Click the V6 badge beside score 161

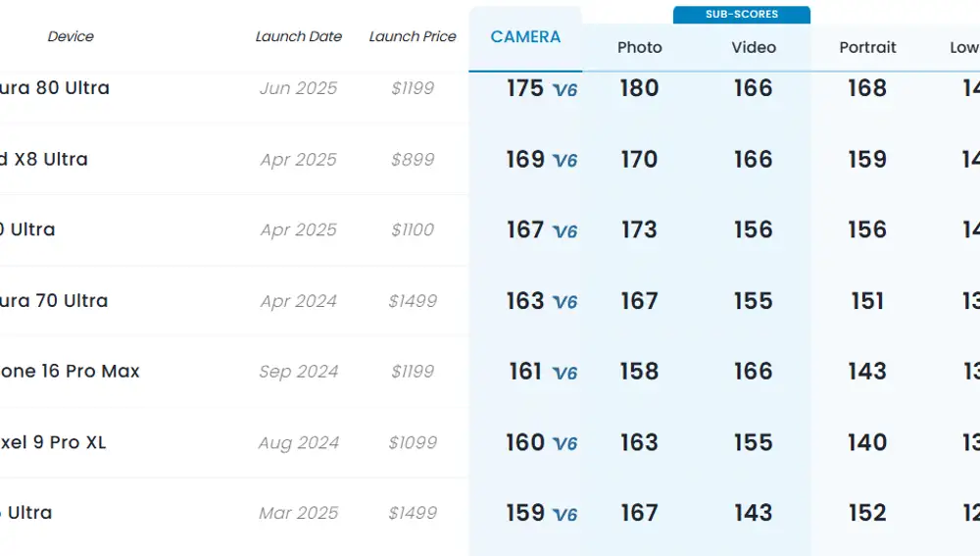[x=565, y=373]
